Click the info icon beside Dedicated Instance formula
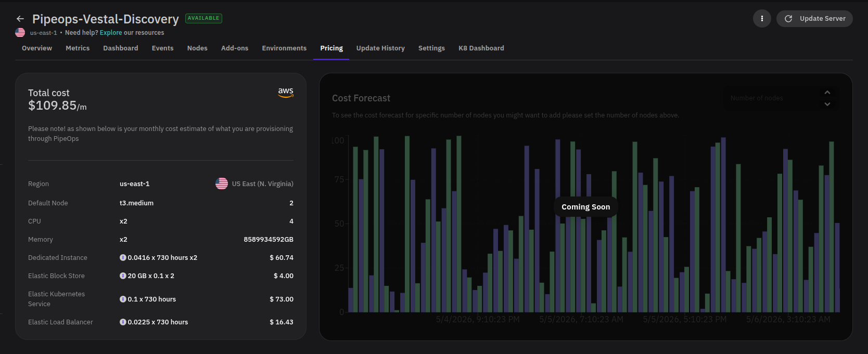Image resolution: width=868 pixels, height=354 pixels. point(123,257)
